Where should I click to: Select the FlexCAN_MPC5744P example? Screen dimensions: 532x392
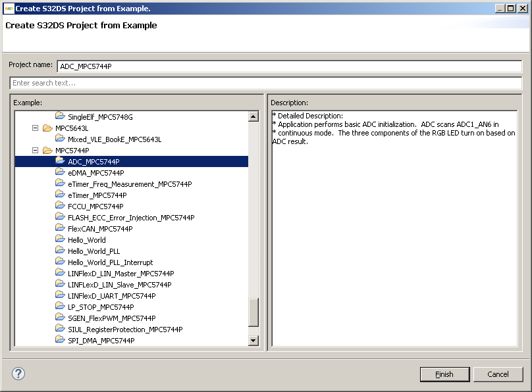[x=100, y=229]
